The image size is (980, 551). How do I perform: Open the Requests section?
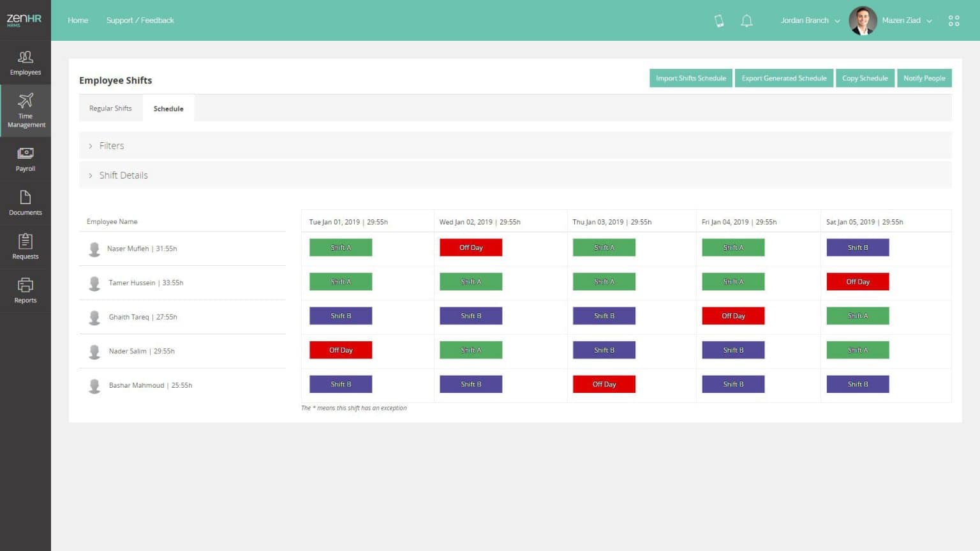(26, 247)
